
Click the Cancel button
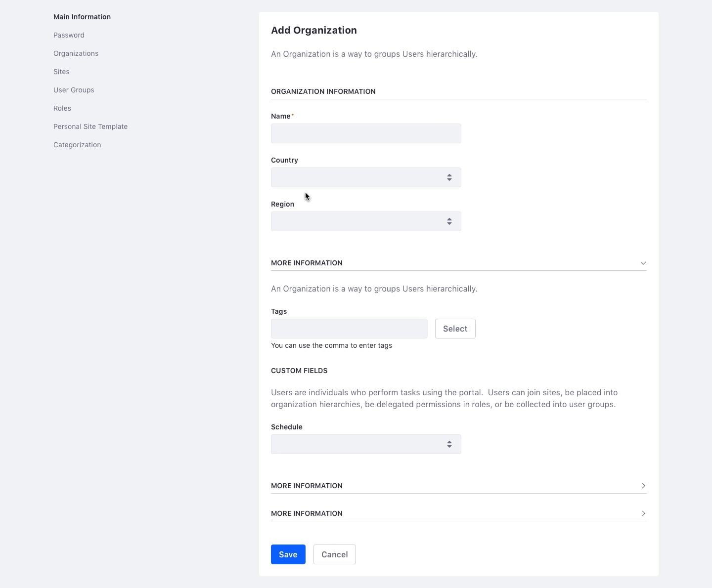[x=334, y=554]
